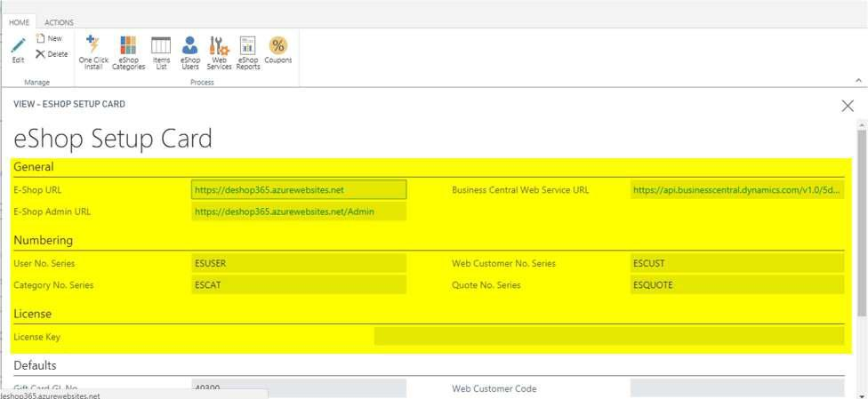868x399 pixels.
Task: Click the Edit pencil icon
Action: coord(19,51)
